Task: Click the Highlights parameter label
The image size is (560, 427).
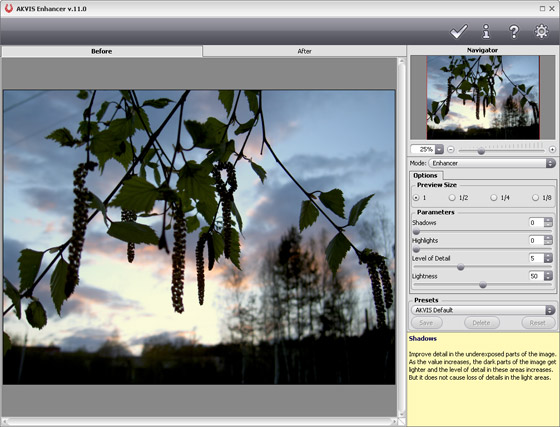Action: click(x=425, y=240)
